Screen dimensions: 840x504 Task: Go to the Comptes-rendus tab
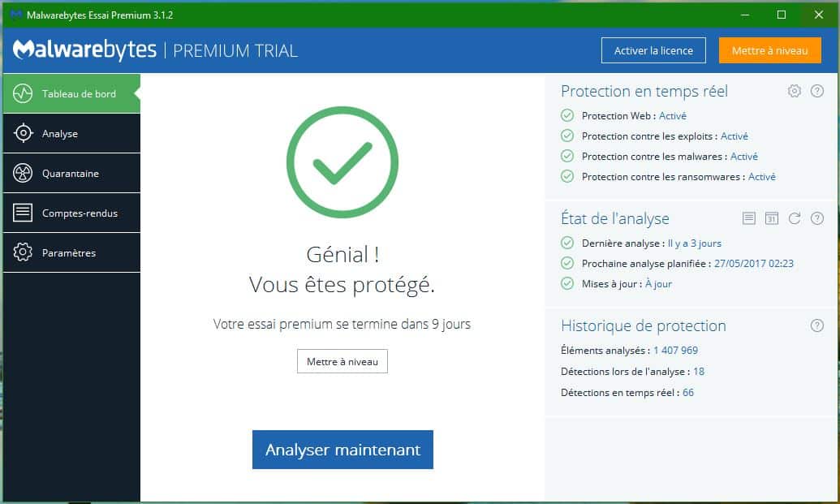coord(71,213)
